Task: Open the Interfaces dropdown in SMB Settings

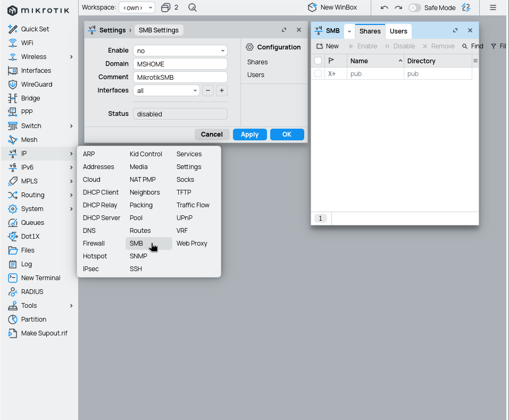Action: pos(166,90)
